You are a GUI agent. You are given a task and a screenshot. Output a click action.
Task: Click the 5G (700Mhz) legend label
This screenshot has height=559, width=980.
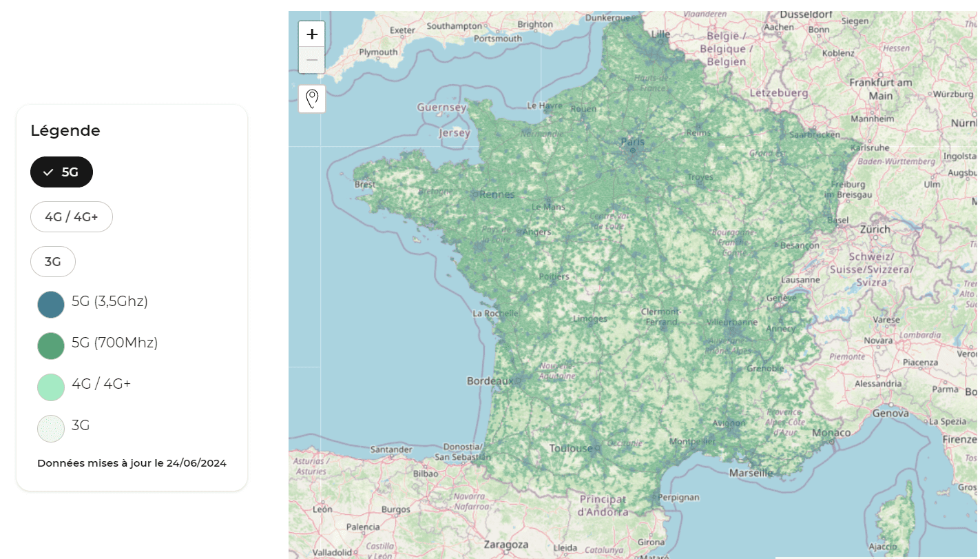pyautogui.click(x=114, y=343)
